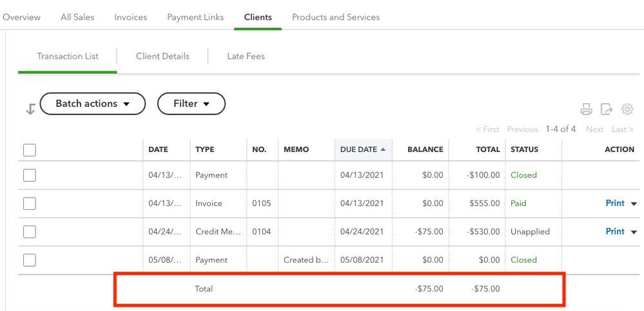Viewport: 644px width, 311px height.
Task: Click the Due Date sort arrow
Action: 384,149
